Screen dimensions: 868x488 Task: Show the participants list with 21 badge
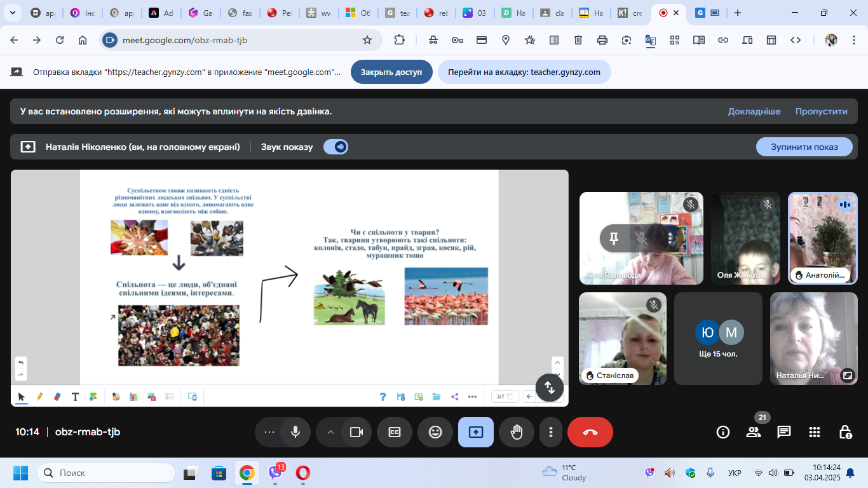754,432
